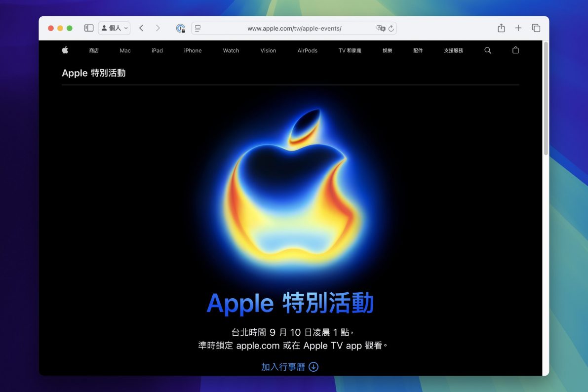Image resolution: width=588 pixels, height=392 pixels.
Task: Open the Share menu
Action: [x=501, y=28]
